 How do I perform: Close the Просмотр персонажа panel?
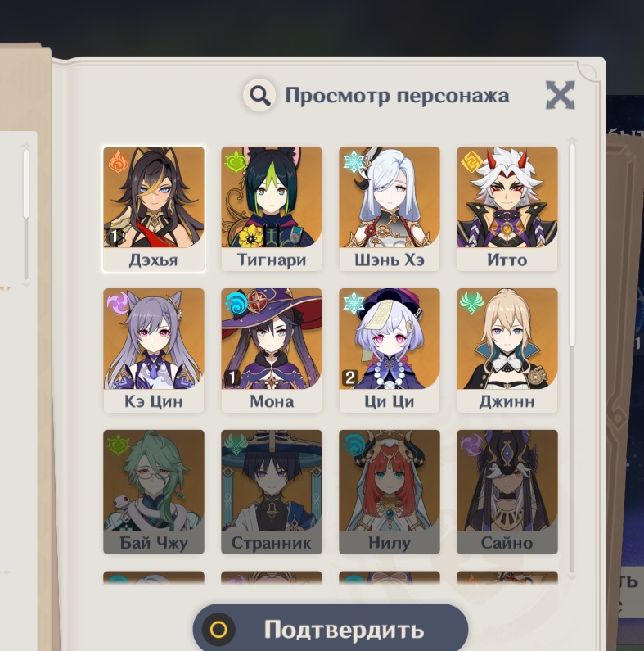pos(561,95)
